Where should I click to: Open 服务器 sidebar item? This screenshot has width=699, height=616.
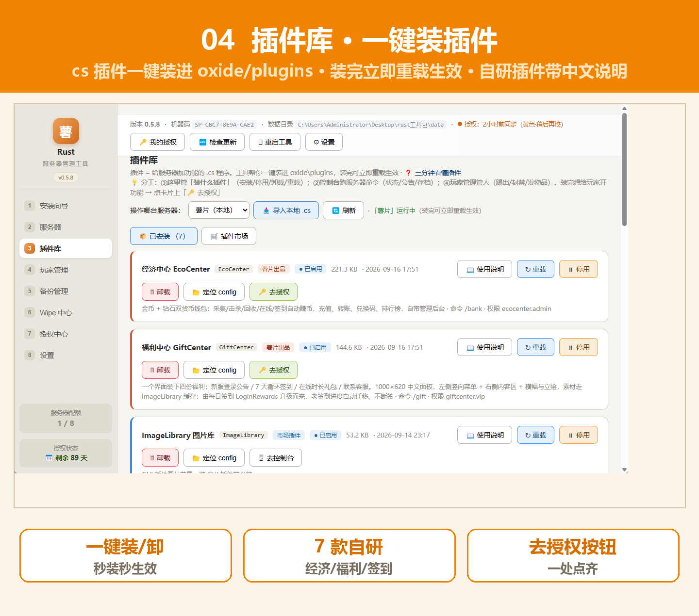click(x=66, y=227)
